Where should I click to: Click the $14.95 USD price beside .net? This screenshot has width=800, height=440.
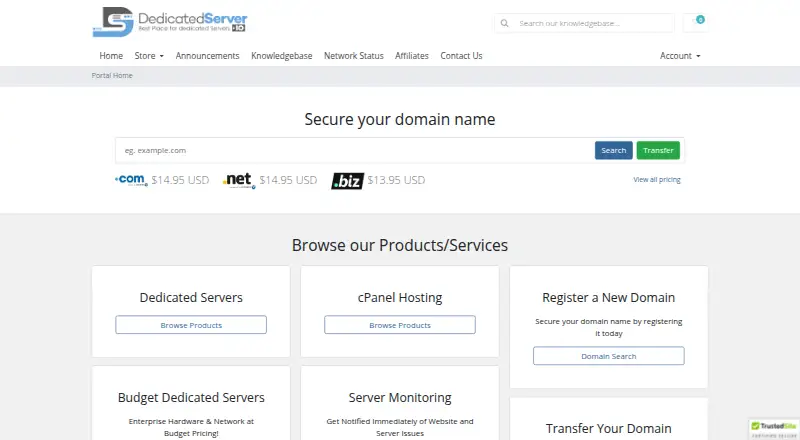pos(288,180)
